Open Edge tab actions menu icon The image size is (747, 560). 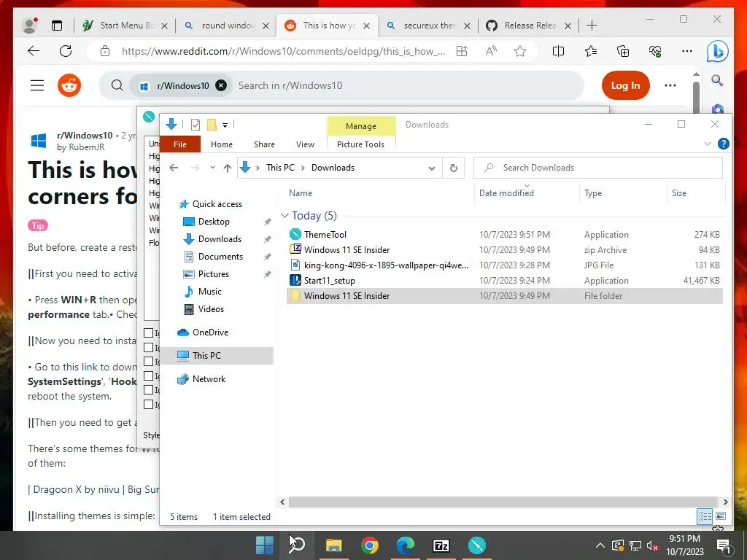[x=57, y=26]
